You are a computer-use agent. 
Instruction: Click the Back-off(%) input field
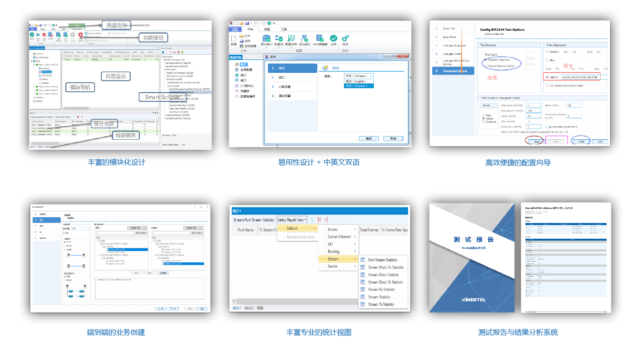click(574, 105)
